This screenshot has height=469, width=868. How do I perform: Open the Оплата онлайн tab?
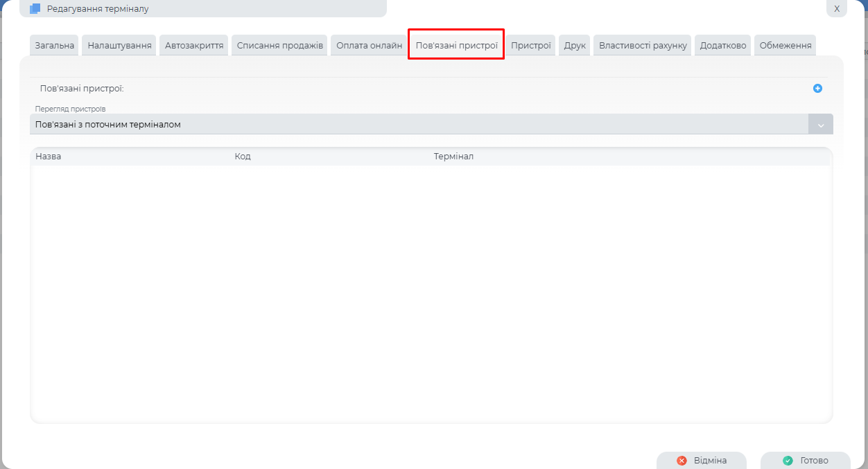[x=369, y=46]
